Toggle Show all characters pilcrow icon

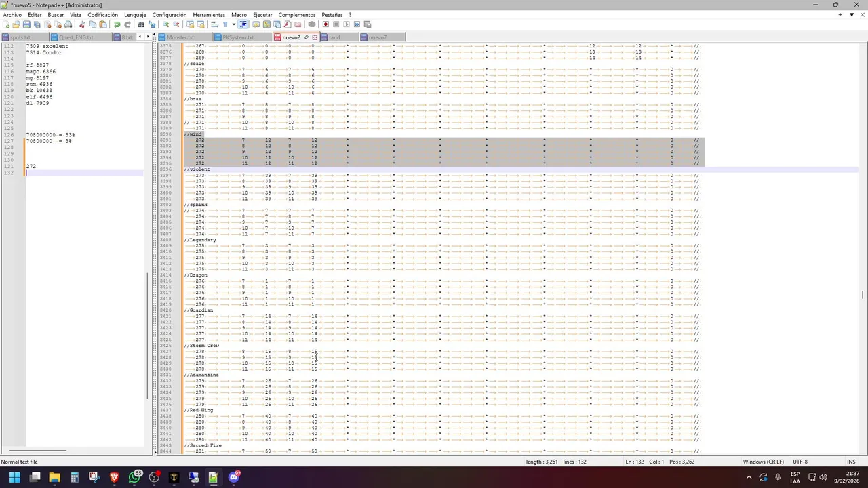pyautogui.click(x=225, y=24)
